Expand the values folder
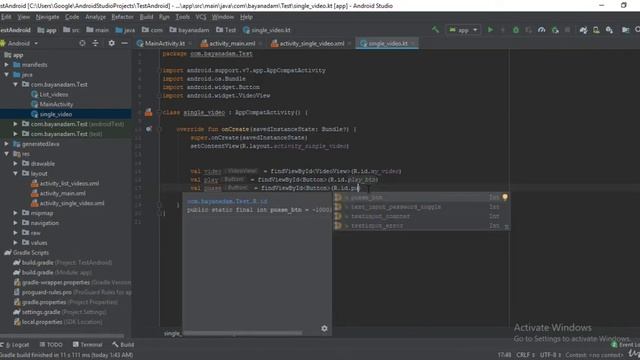 pos(16,242)
